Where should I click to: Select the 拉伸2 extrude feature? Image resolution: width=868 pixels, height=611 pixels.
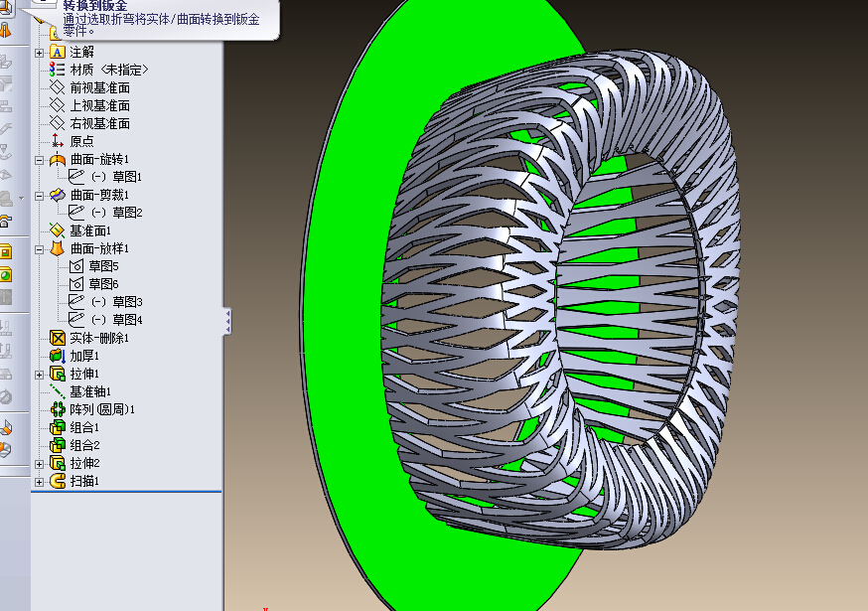point(74,463)
